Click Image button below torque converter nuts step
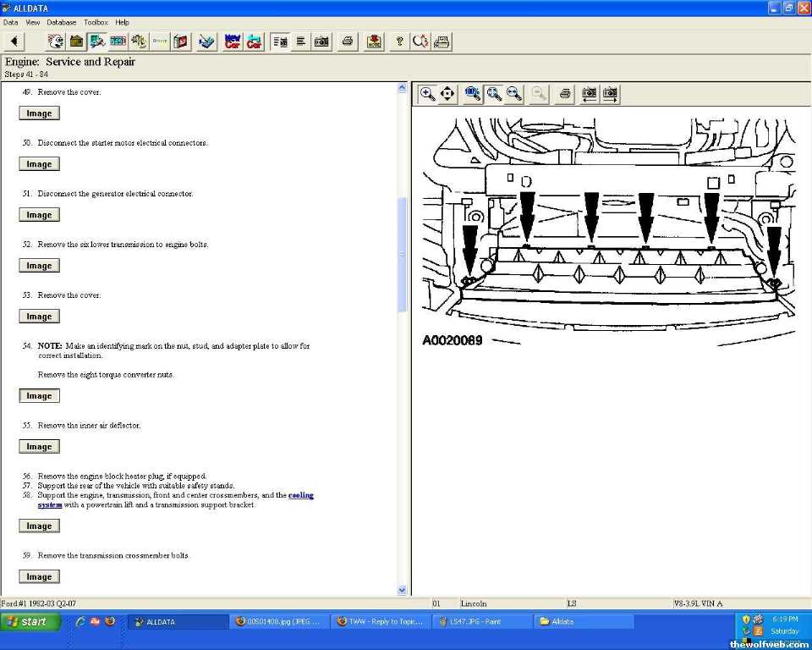The height and width of the screenshot is (650, 812). pos(39,396)
